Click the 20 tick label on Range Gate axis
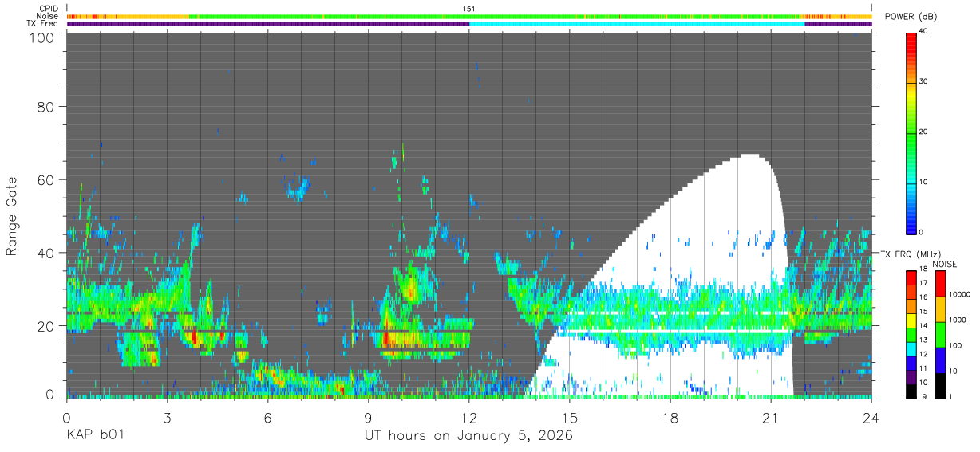Viewport: 980px width, 452px height. 46,325
